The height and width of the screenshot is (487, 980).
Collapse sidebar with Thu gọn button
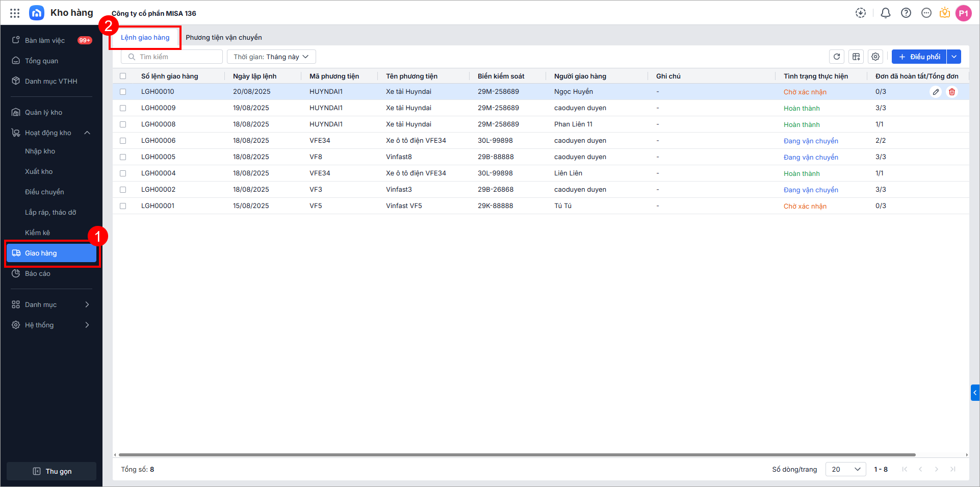pos(51,471)
